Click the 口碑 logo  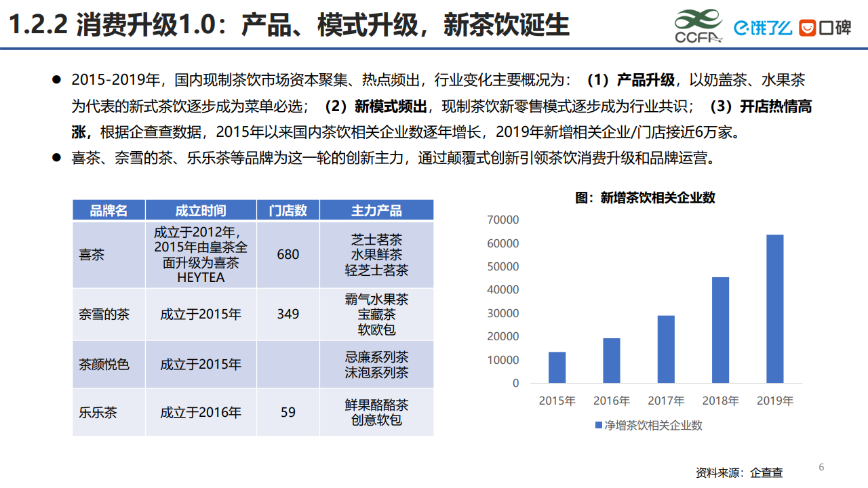825,28
